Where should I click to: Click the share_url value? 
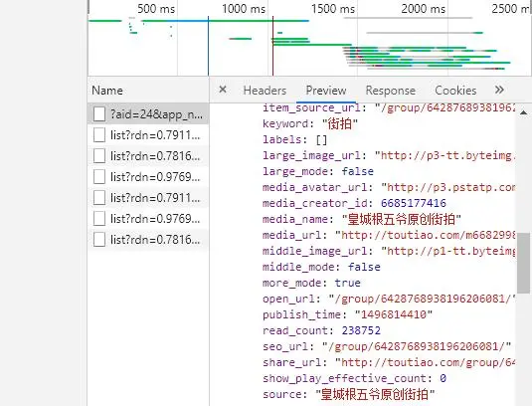[426, 362]
